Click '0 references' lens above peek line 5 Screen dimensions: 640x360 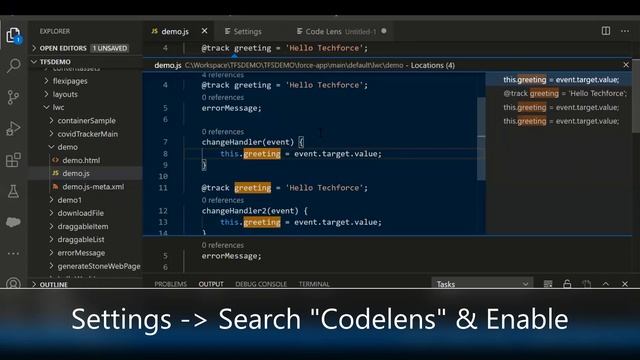[x=222, y=98]
